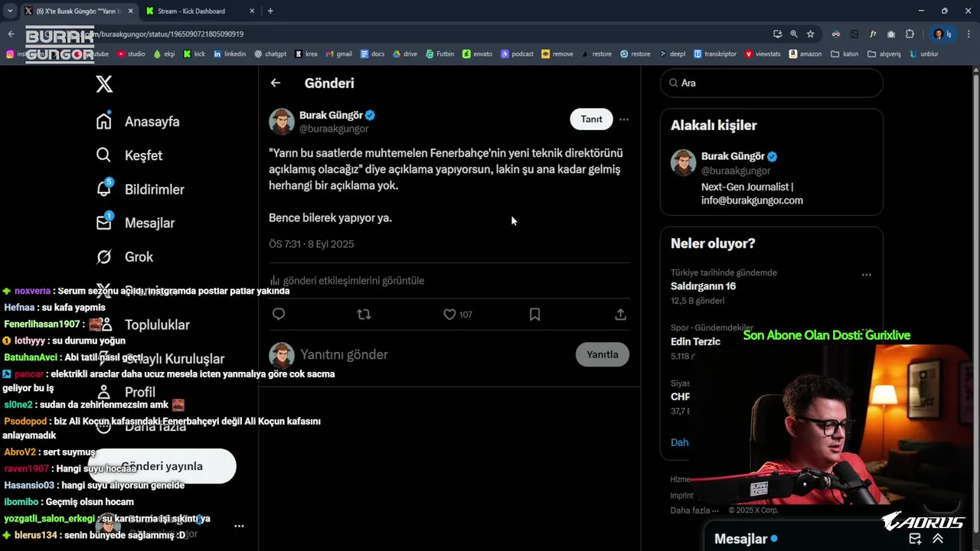Viewport: 980px width, 551px height.
Task: Click the repost icon under the post
Action: [x=364, y=314]
